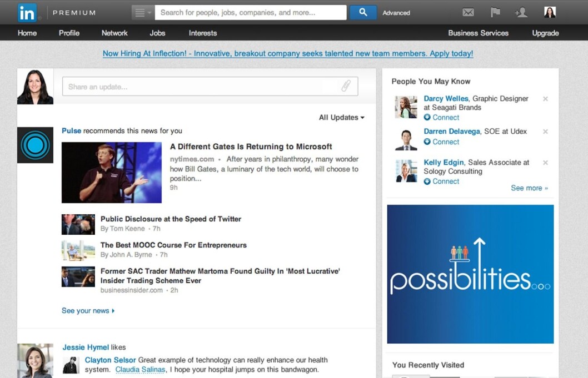Click the SAC Trader article thumbnail
This screenshot has height=378, width=588.
78,276
